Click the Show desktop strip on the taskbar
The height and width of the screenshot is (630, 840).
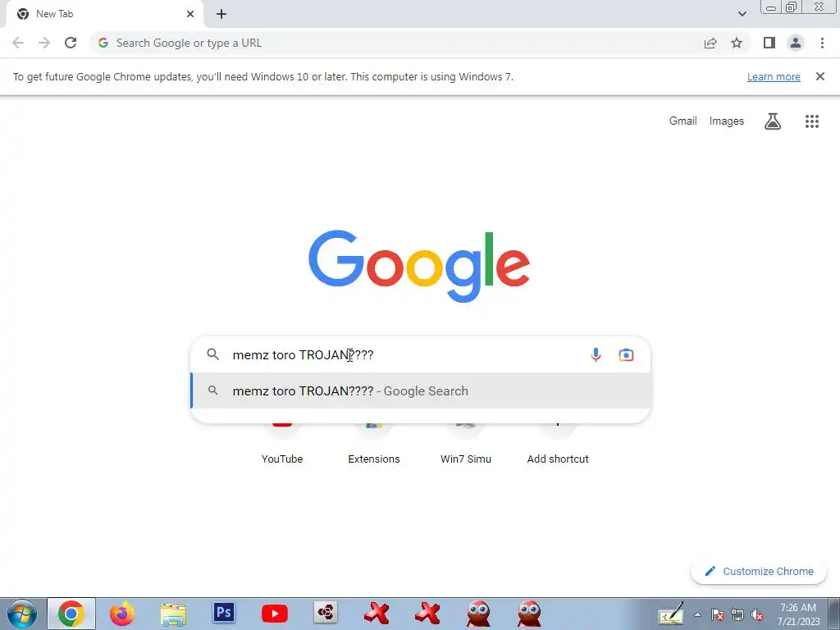(834, 614)
